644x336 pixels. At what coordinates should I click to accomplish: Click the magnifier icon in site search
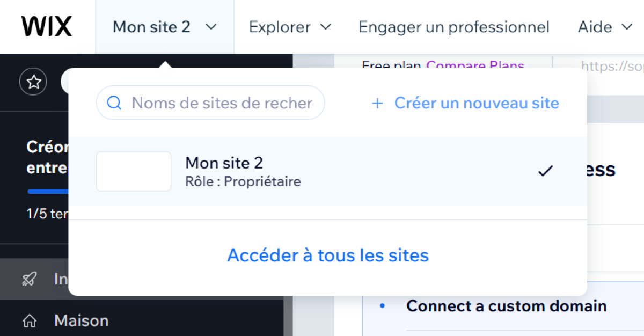tap(114, 103)
